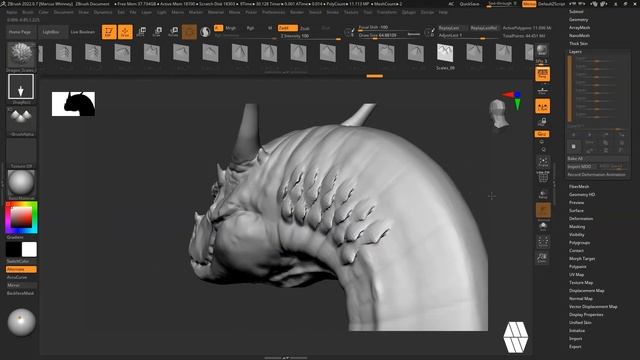Open the Texture Off slot
This screenshot has height=360, width=640.
[x=21, y=151]
